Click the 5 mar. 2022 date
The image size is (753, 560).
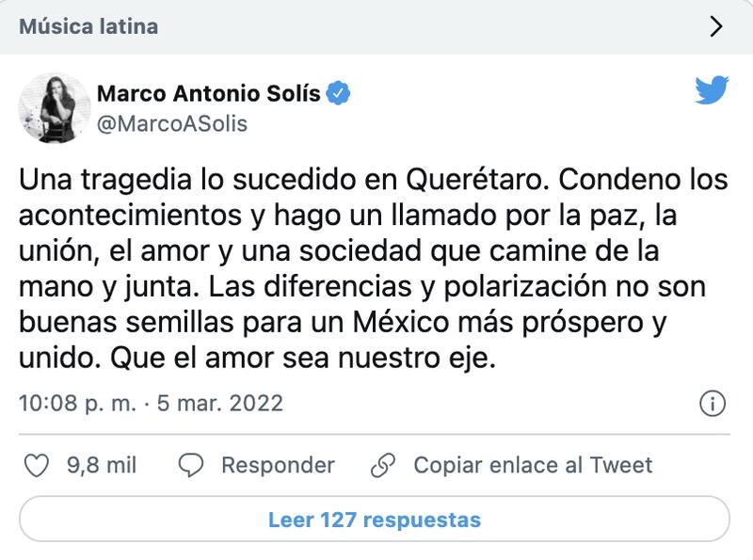(x=218, y=404)
